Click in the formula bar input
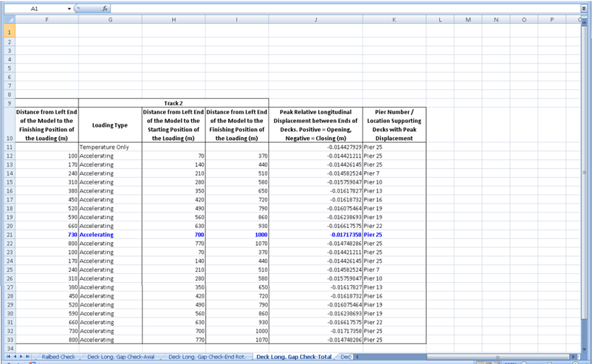The width and height of the screenshot is (592, 364). (x=341, y=9)
